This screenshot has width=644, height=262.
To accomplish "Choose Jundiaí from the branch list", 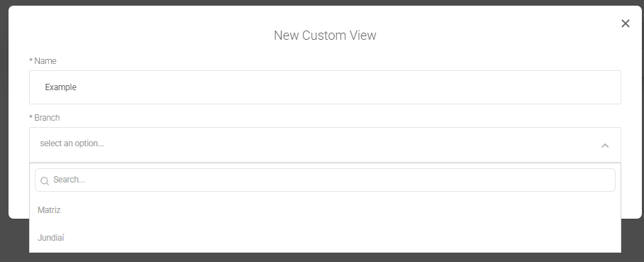I will (51, 238).
